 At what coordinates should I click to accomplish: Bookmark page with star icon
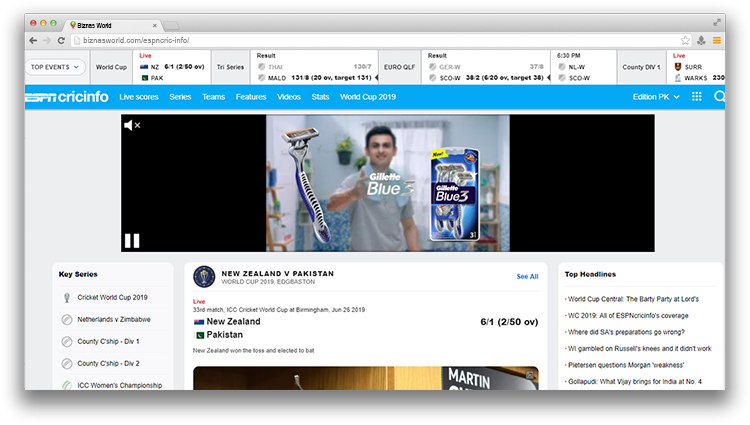pos(684,40)
